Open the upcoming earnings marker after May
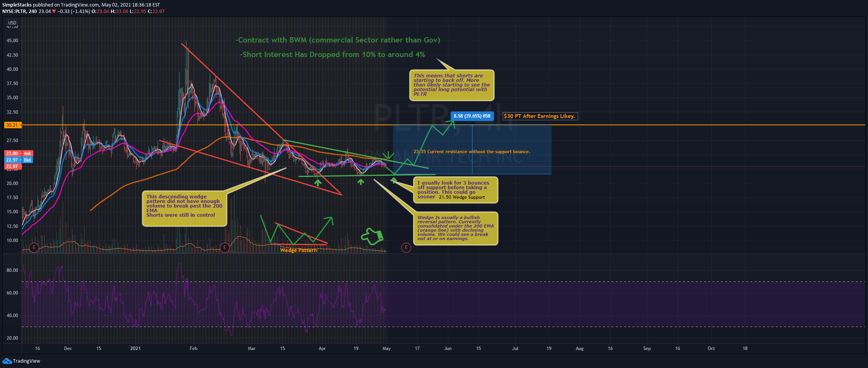Image resolution: width=868 pixels, height=368 pixels. coord(406,247)
